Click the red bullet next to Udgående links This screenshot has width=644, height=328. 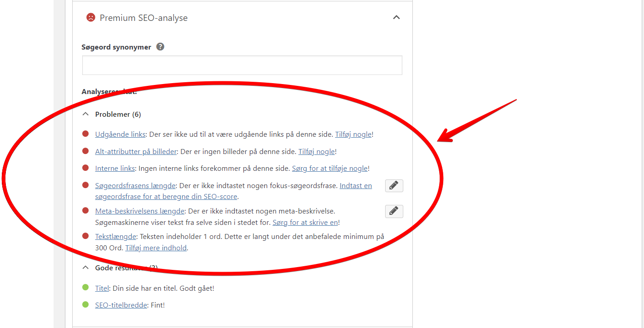coord(85,134)
